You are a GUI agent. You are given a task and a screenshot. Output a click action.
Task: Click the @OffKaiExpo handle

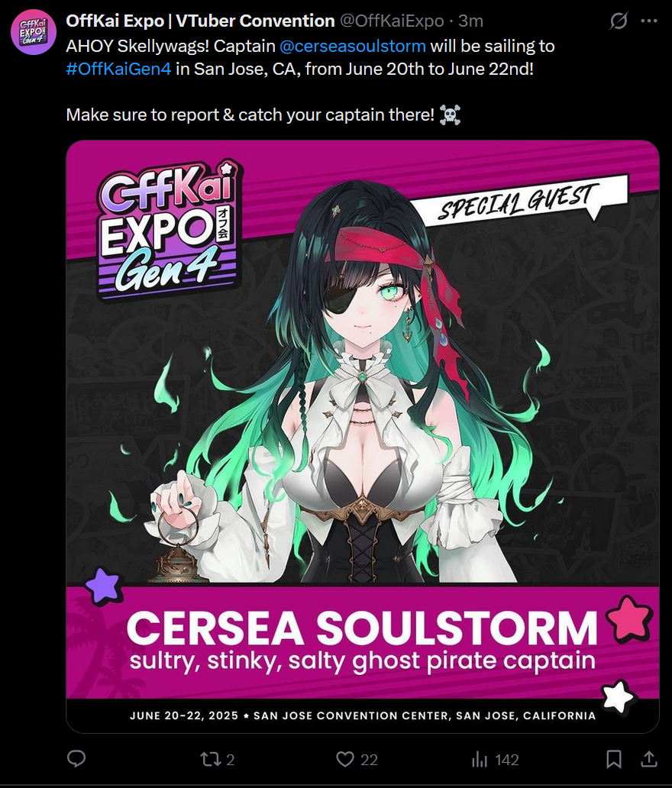[x=392, y=21]
